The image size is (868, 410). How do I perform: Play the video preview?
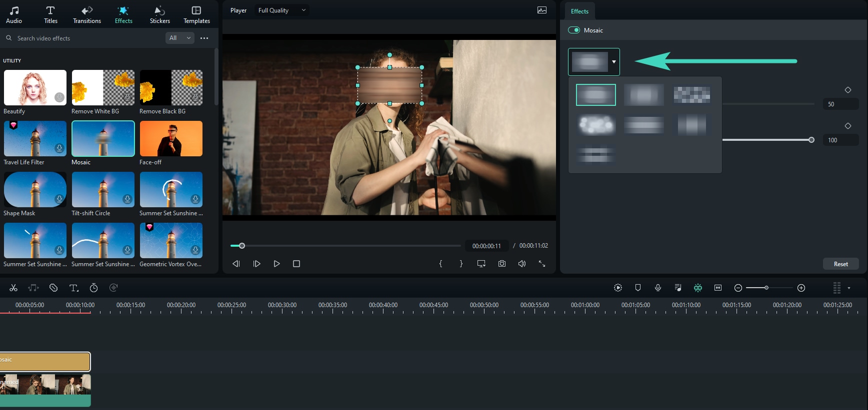[x=276, y=264]
